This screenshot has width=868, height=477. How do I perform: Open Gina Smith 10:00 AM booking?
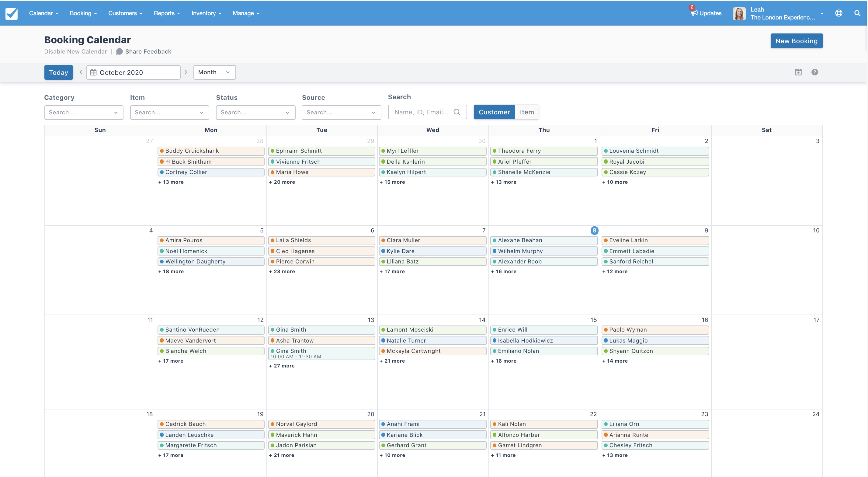tap(322, 353)
